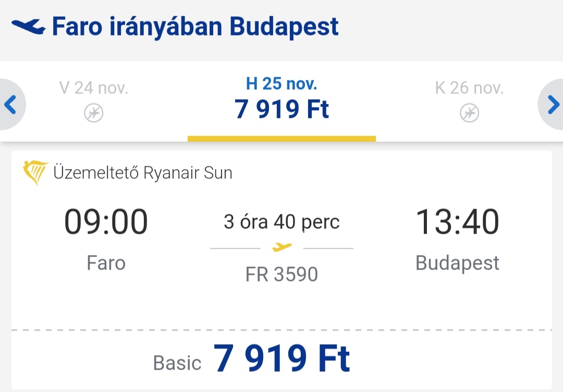
Task: Click the Faro irányában Budapest heading
Action: click(x=195, y=27)
